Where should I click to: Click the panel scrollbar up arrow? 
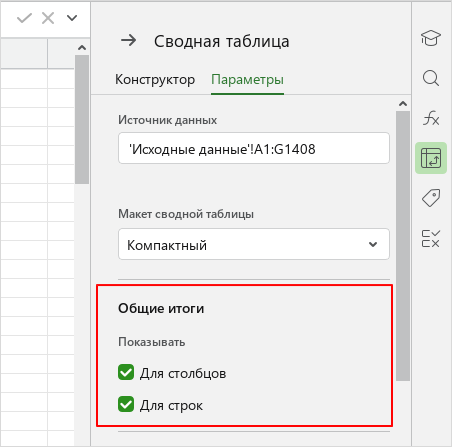pyautogui.click(x=403, y=104)
